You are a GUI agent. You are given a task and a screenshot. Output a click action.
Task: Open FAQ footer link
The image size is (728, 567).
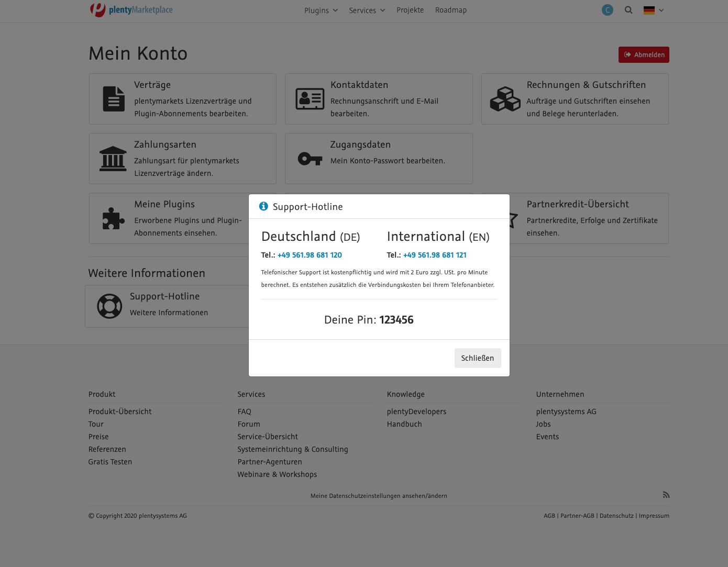click(245, 412)
